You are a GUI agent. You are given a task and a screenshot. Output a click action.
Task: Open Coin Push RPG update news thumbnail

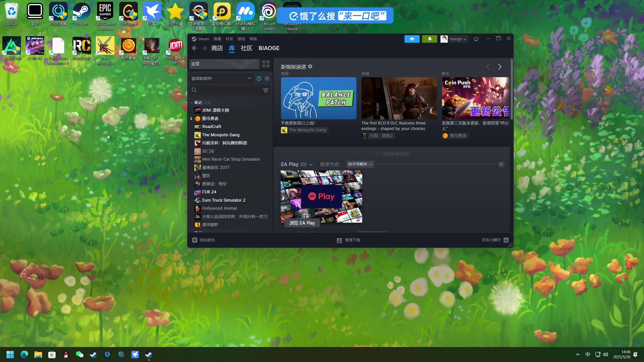click(476, 98)
